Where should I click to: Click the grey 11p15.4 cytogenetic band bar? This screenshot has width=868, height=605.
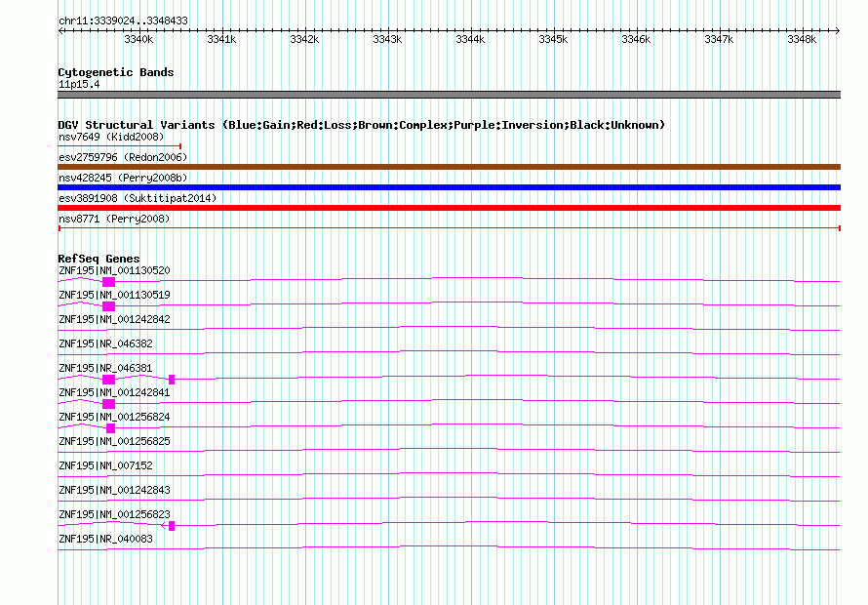coord(449,95)
